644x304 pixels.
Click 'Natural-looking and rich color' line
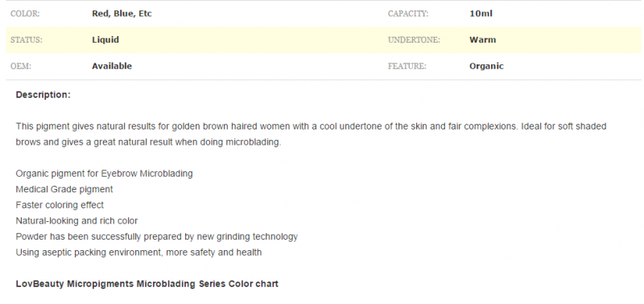[x=76, y=221]
